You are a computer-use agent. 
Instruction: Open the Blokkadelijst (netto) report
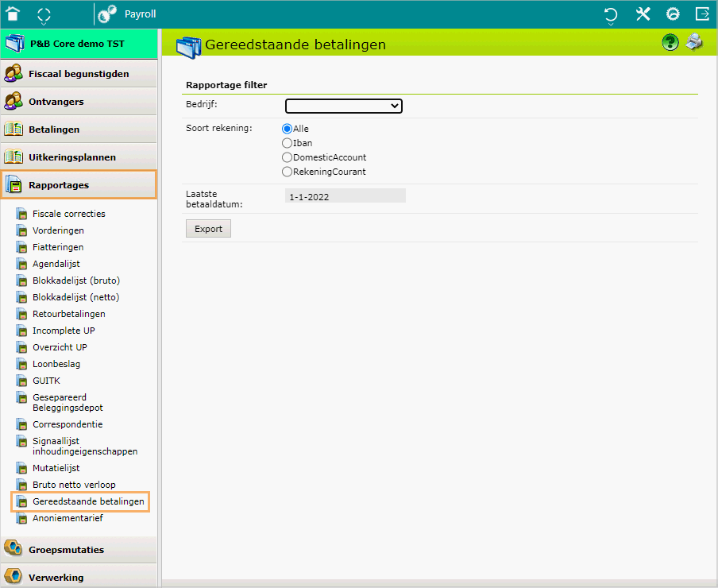[76, 297]
